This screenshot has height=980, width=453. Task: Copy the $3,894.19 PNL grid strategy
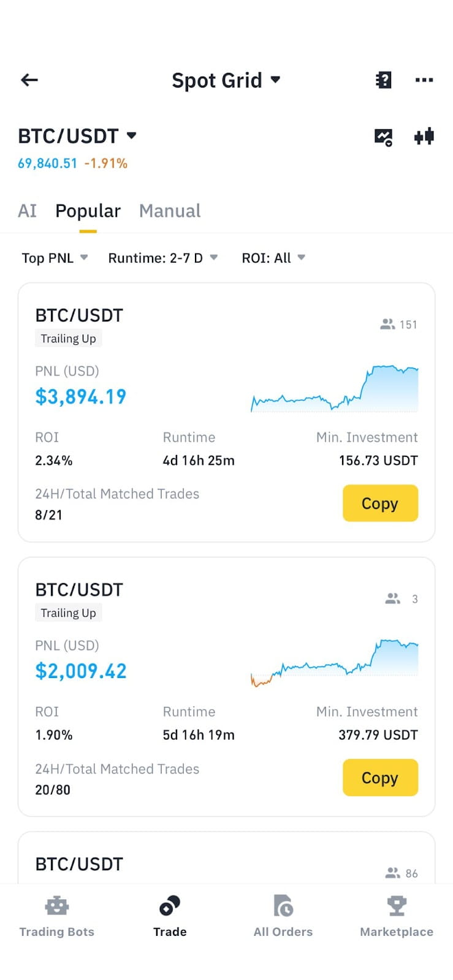point(380,503)
